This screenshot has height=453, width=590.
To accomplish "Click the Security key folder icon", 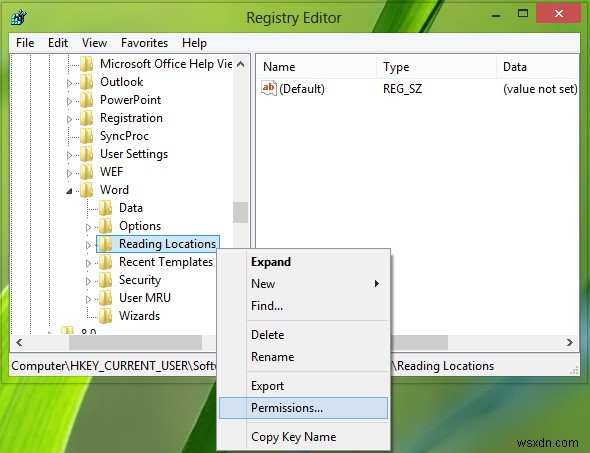I will click(106, 280).
